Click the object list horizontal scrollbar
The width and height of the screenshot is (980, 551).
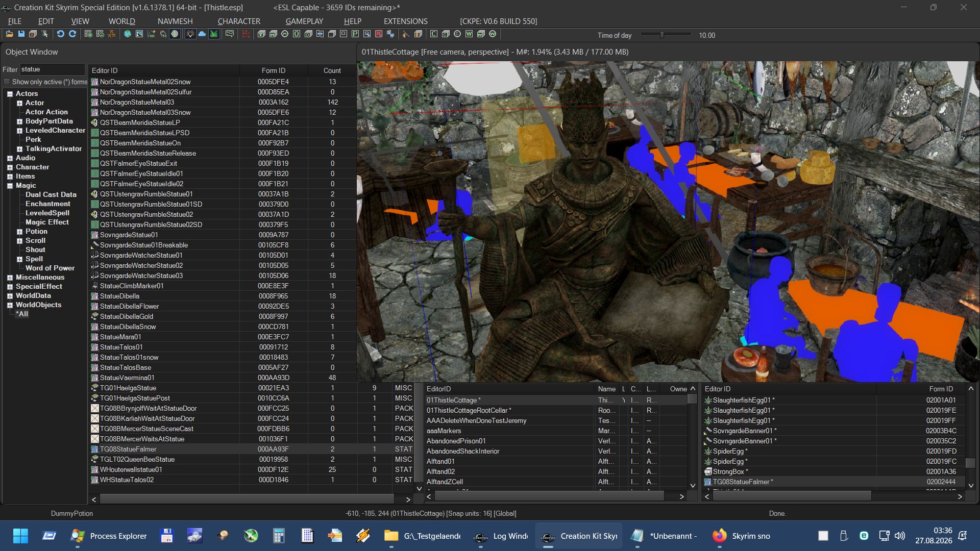[x=247, y=499]
